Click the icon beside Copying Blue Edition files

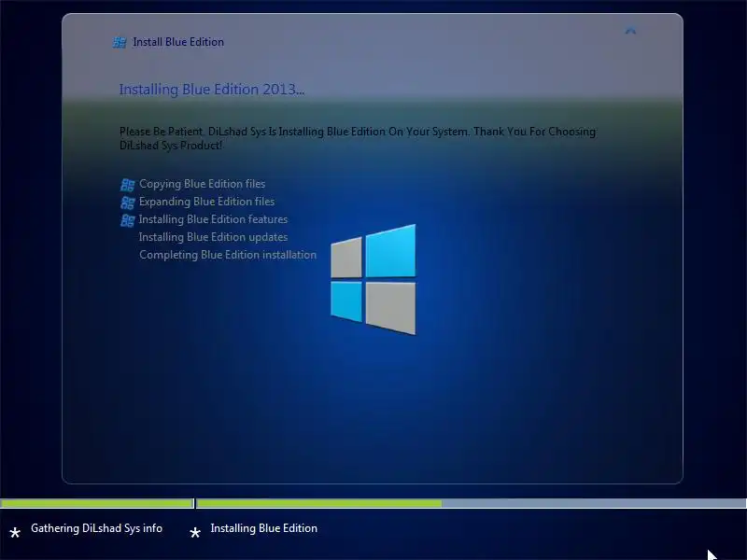(127, 184)
